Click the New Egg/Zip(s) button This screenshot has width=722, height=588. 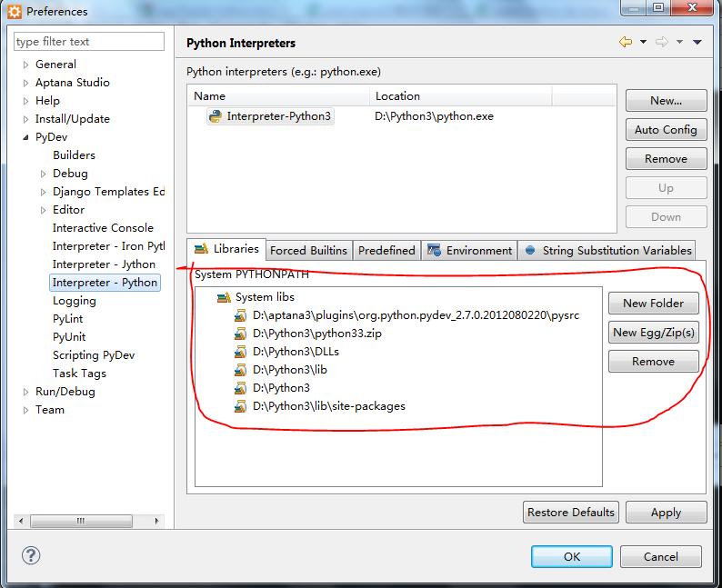654,333
